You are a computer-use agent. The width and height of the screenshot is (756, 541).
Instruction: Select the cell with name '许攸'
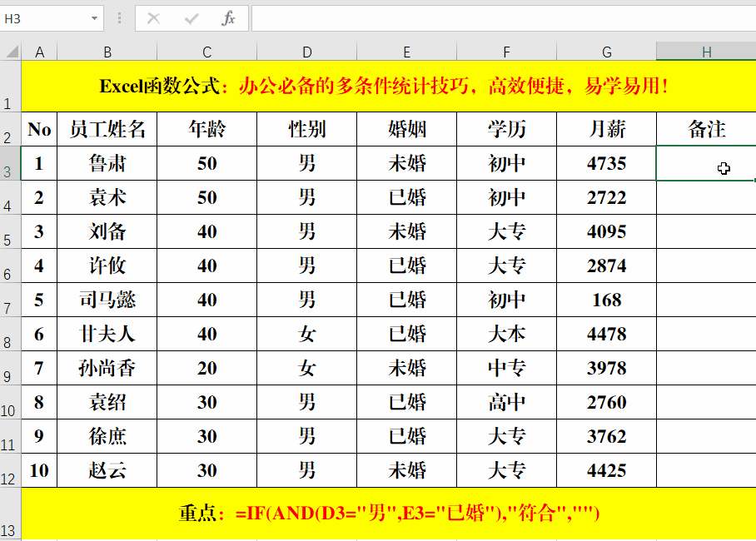[107, 266]
